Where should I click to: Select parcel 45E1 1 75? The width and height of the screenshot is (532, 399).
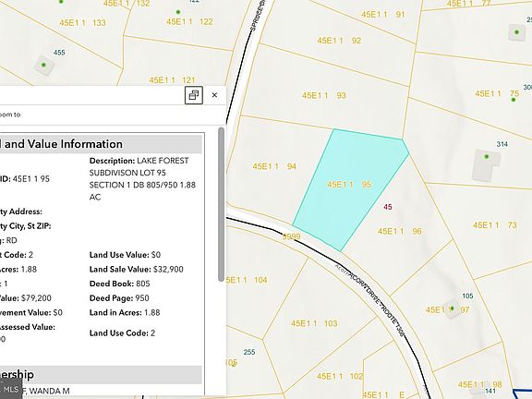pyautogui.click(x=497, y=93)
